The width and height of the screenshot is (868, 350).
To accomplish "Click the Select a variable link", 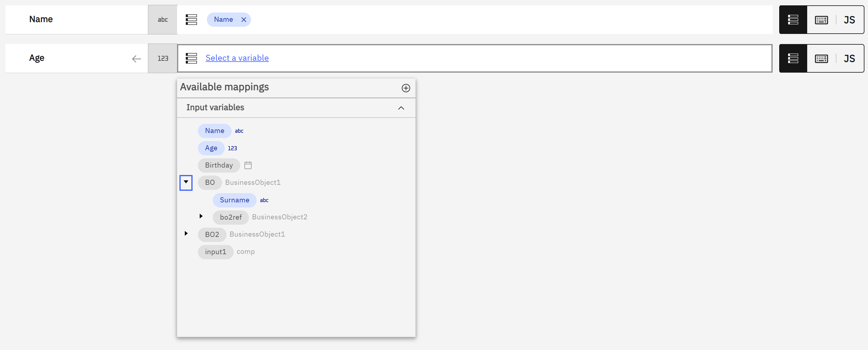I will pos(237,58).
